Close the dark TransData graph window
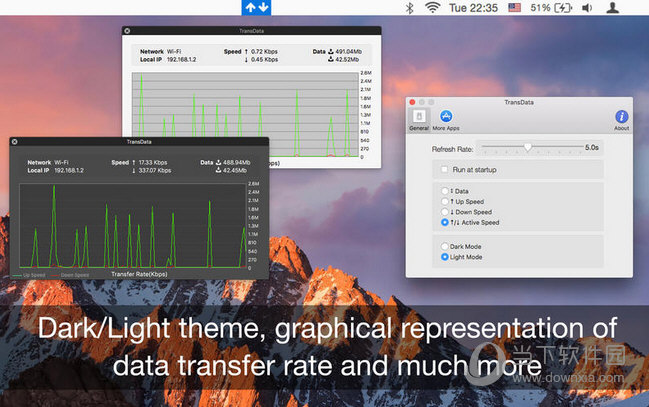 coord(14,142)
